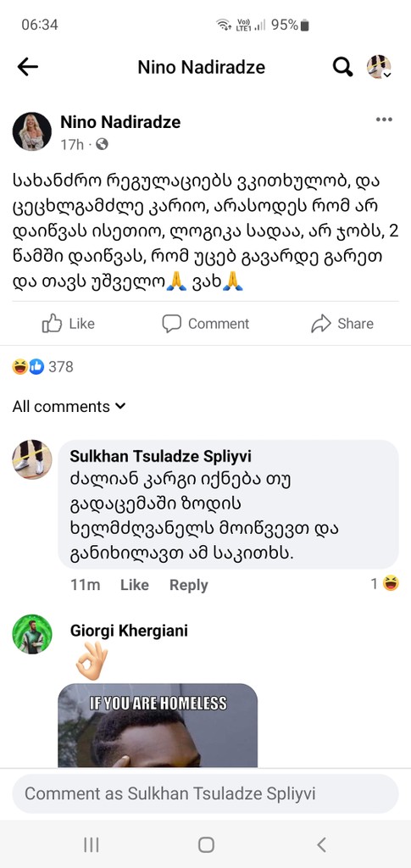
Task: Tap the globe public audience icon
Action: point(102,144)
